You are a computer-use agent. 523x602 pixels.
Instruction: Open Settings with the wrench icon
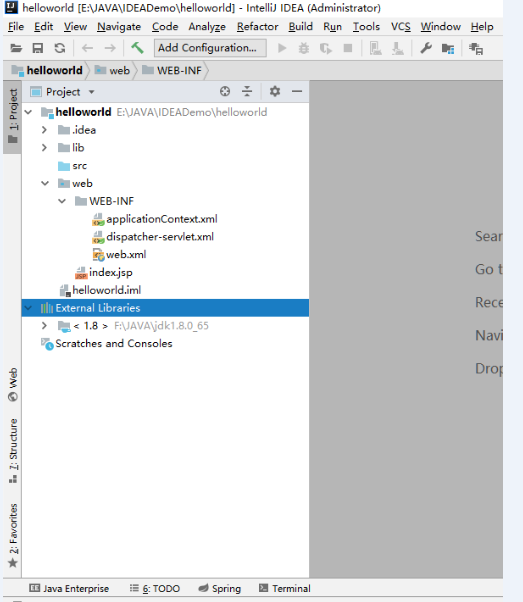point(425,48)
